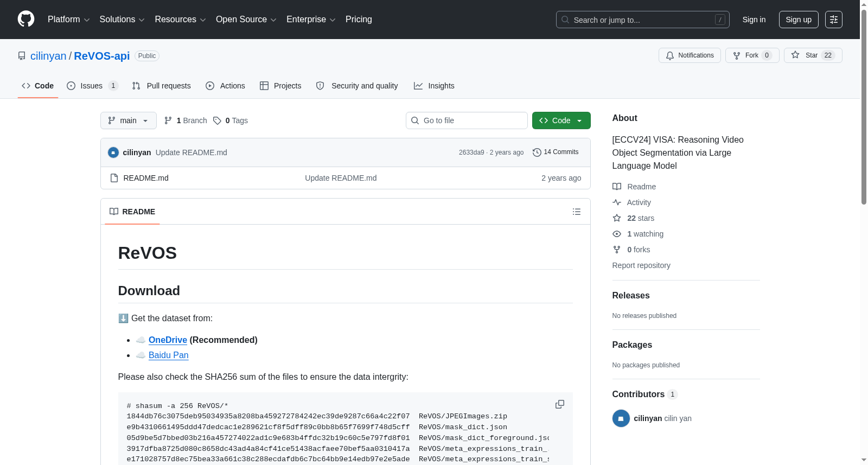Image resolution: width=868 pixels, height=465 pixels.
Task: Click the commit history clock icon
Action: (537, 152)
